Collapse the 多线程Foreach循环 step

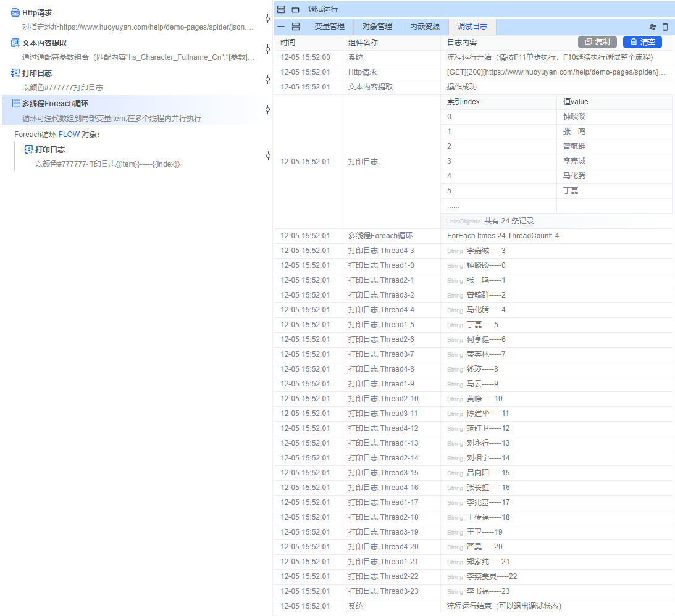click(6, 103)
